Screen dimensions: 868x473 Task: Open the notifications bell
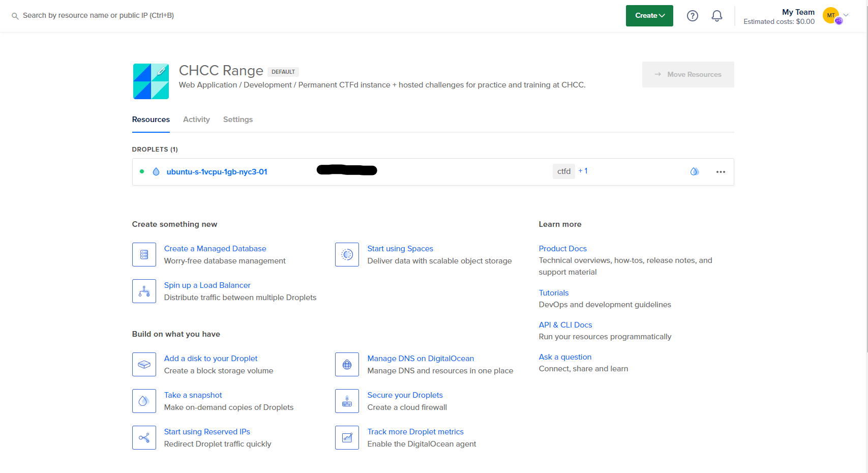[716, 16]
